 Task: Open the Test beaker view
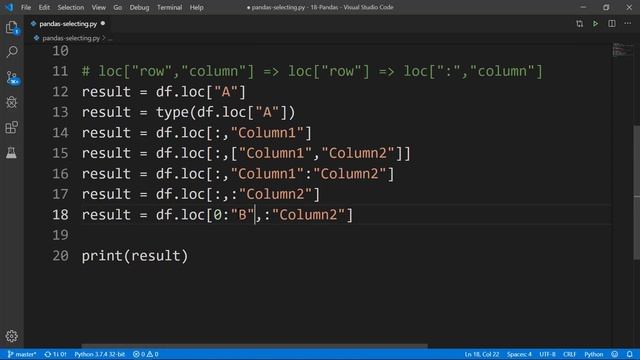[12, 153]
